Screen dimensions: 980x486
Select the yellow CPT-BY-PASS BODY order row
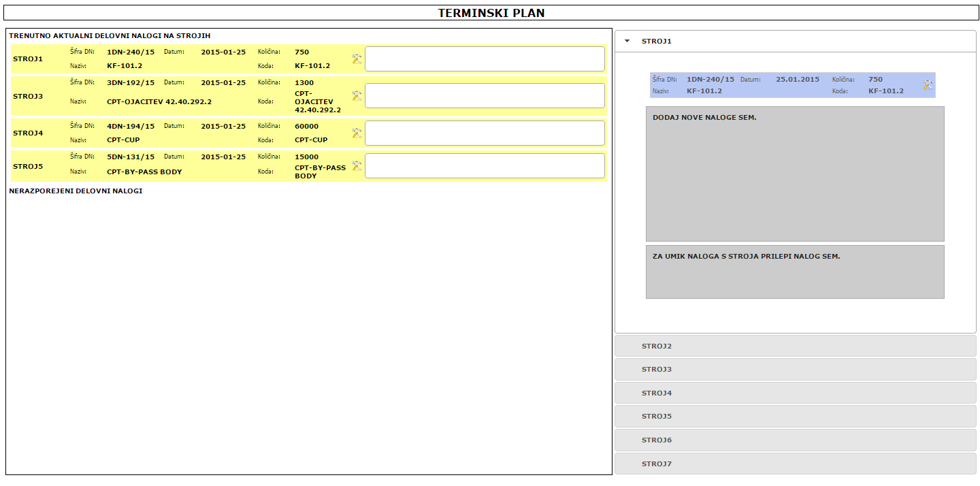point(204,166)
